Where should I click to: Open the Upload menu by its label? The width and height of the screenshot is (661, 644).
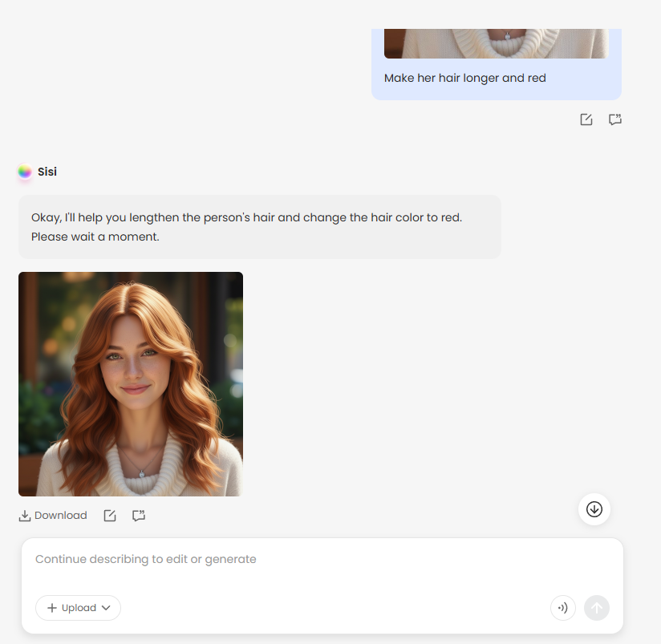coord(79,608)
